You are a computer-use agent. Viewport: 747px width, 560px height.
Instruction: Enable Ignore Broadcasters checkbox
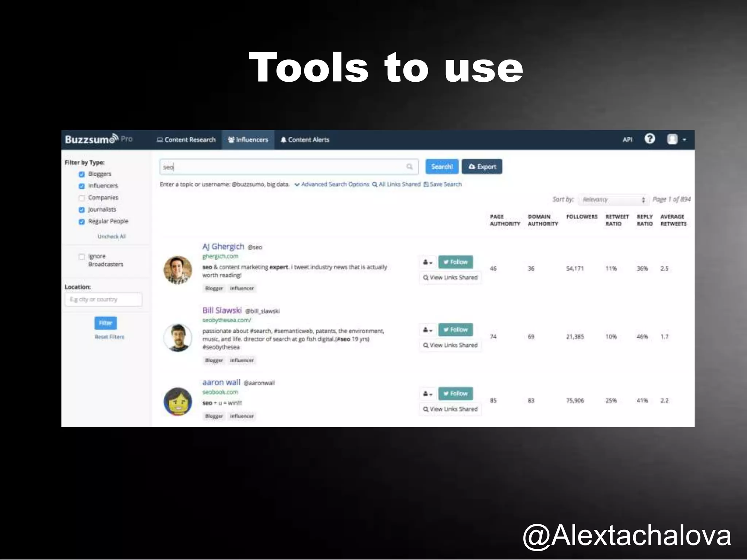coord(82,256)
